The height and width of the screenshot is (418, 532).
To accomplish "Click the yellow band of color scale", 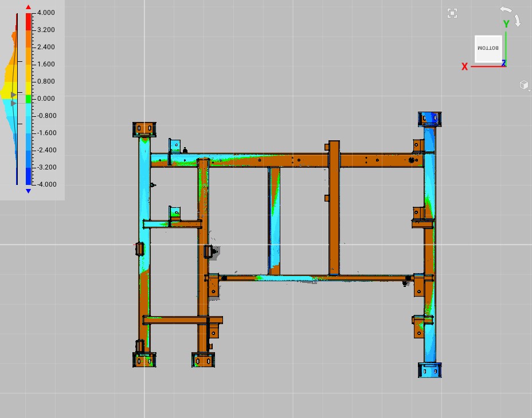I will pyautogui.click(x=29, y=88).
